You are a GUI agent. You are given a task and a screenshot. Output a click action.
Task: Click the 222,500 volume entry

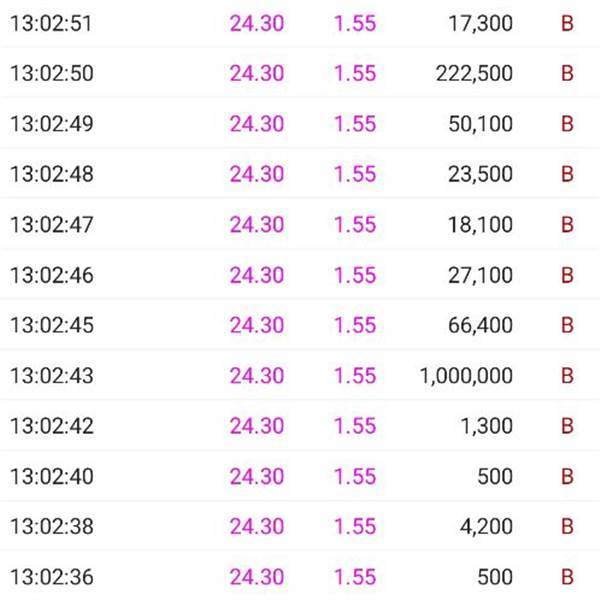[474, 73]
